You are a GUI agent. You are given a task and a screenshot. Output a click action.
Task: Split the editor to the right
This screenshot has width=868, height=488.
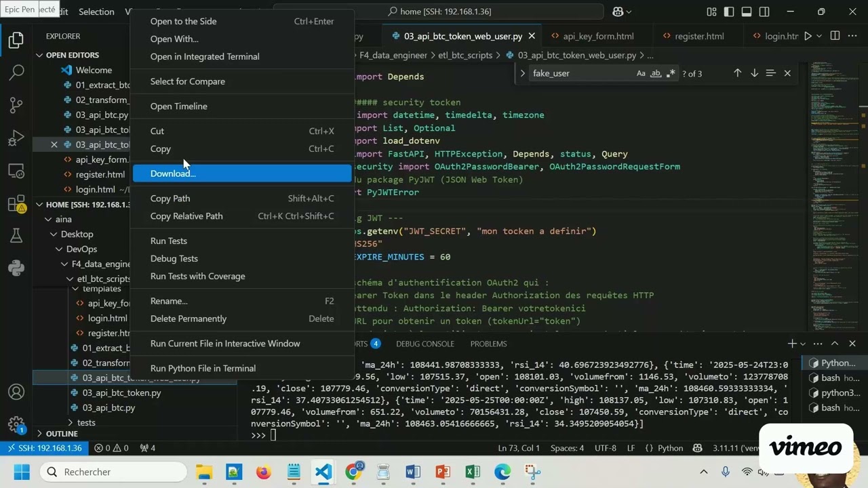point(835,36)
